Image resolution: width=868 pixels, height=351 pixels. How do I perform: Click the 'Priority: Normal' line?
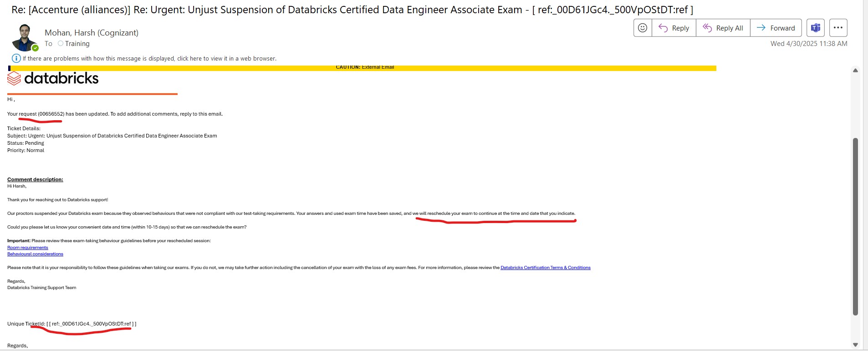[26, 150]
